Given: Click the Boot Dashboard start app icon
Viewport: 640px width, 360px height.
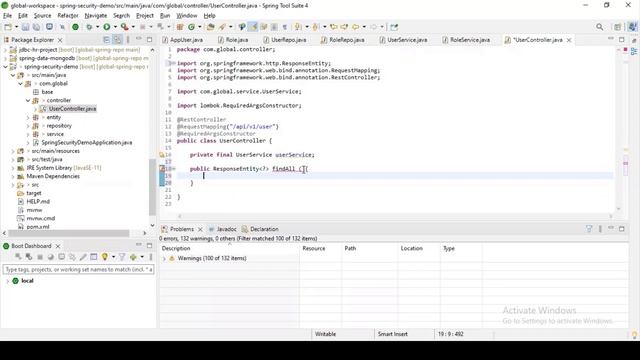Looking at the screenshot, I should click(x=18, y=257).
